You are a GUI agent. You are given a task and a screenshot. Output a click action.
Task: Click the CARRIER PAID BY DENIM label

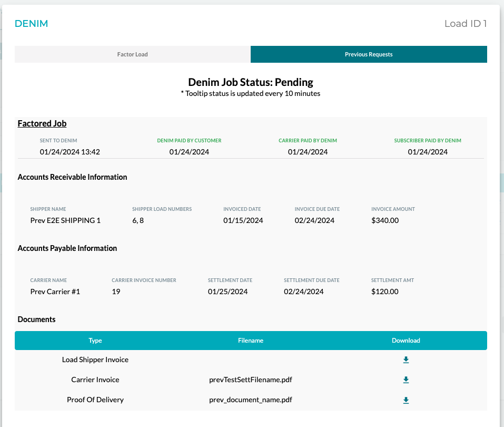(x=308, y=141)
